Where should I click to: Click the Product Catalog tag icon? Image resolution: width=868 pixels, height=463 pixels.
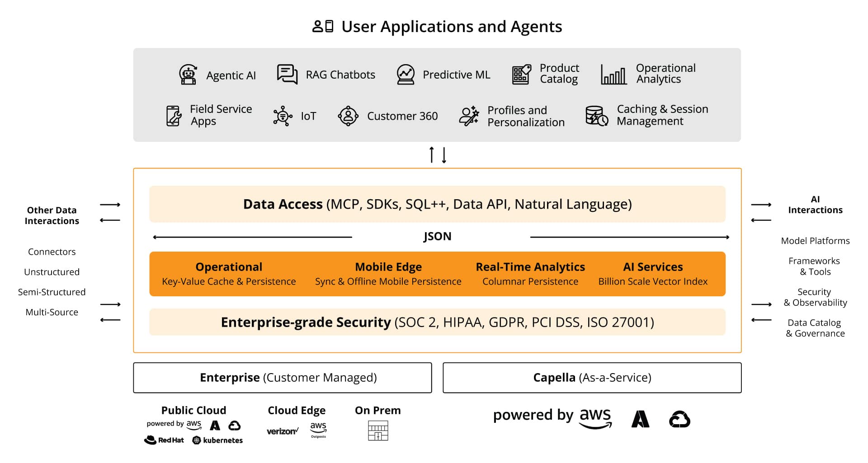point(521,75)
